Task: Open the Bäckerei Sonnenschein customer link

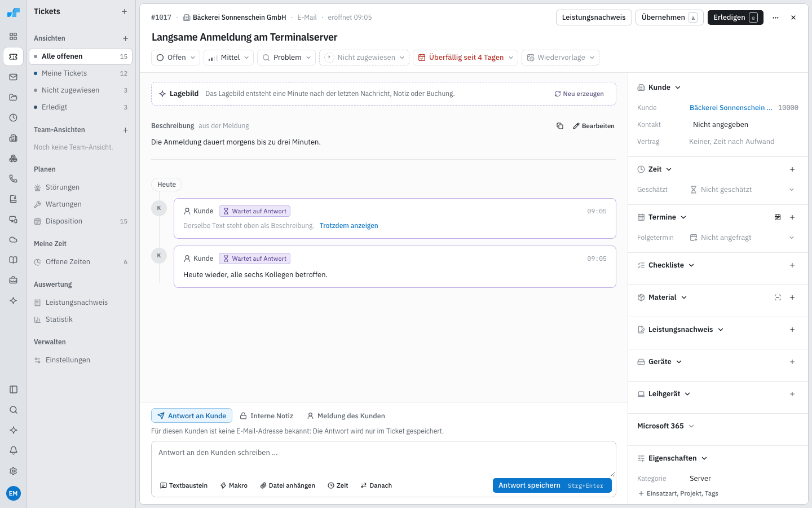Action: pyautogui.click(x=731, y=108)
